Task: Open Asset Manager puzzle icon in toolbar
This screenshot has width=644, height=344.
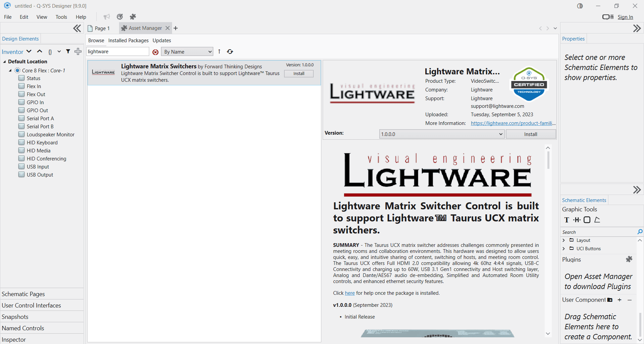Action: 133,17
